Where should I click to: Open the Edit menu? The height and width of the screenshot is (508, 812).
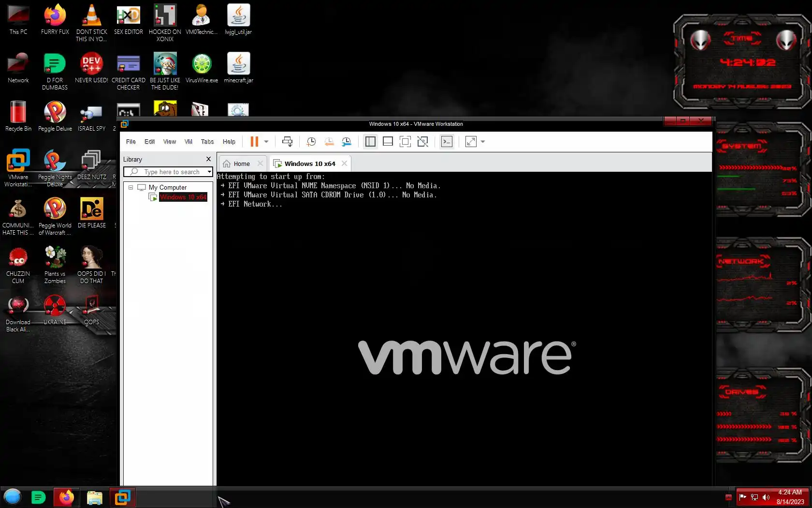[150, 142]
